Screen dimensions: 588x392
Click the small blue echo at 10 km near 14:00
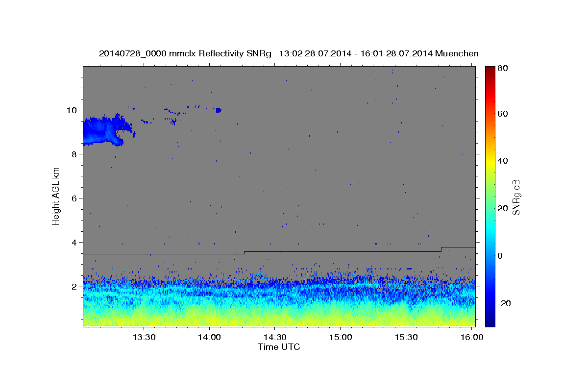click(219, 110)
